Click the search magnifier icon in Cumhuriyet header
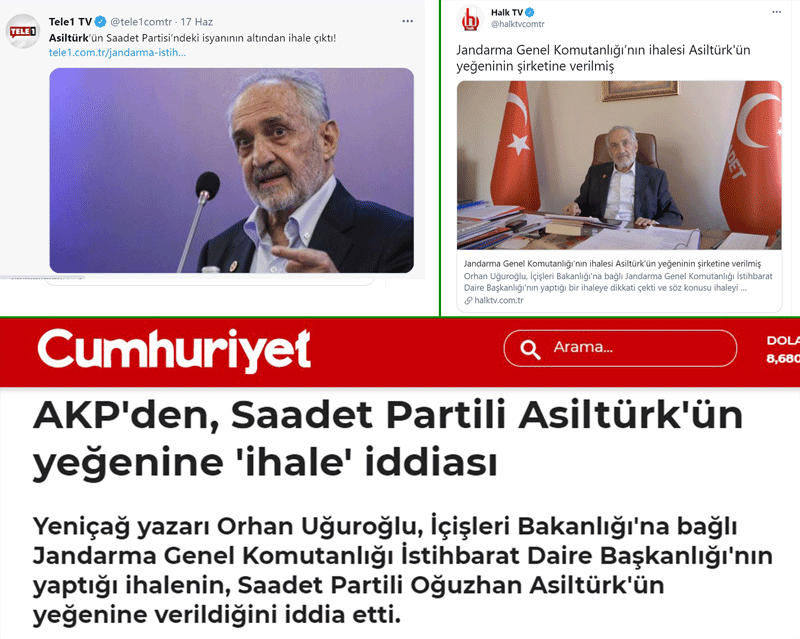Image resolution: width=800 pixels, height=639 pixels. coord(530,349)
